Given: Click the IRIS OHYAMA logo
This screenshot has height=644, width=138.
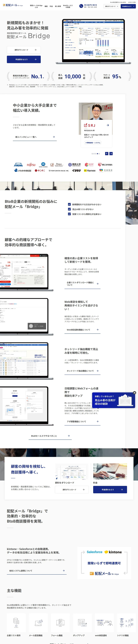Looking at the screenshot, I should (105, 165).
